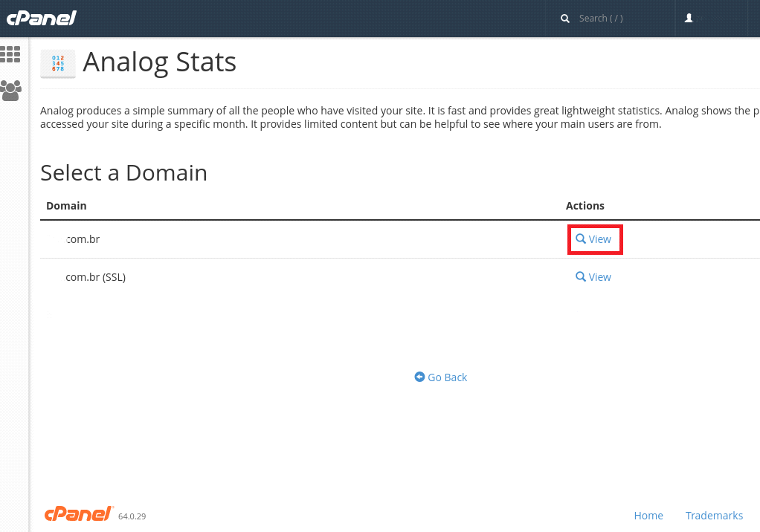Open the user account menu icon
Viewport: 760px width, 532px height.
pos(689,19)
